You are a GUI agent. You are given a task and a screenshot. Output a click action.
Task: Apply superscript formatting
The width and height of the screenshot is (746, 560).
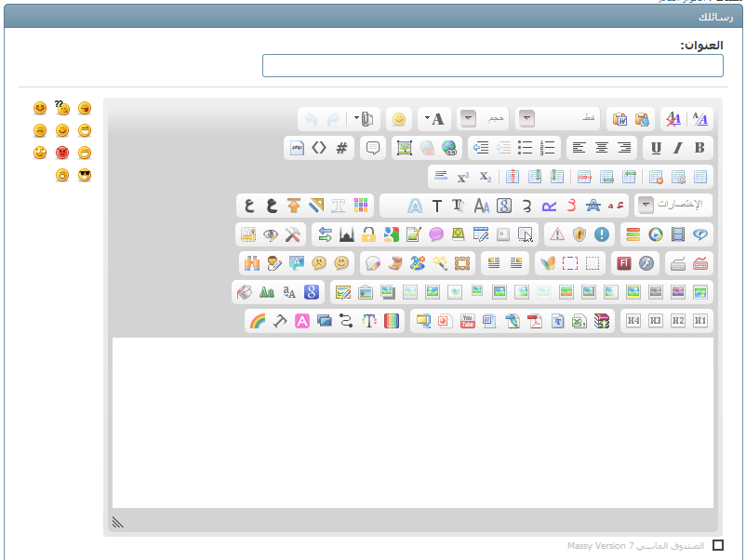coord(462,177)
